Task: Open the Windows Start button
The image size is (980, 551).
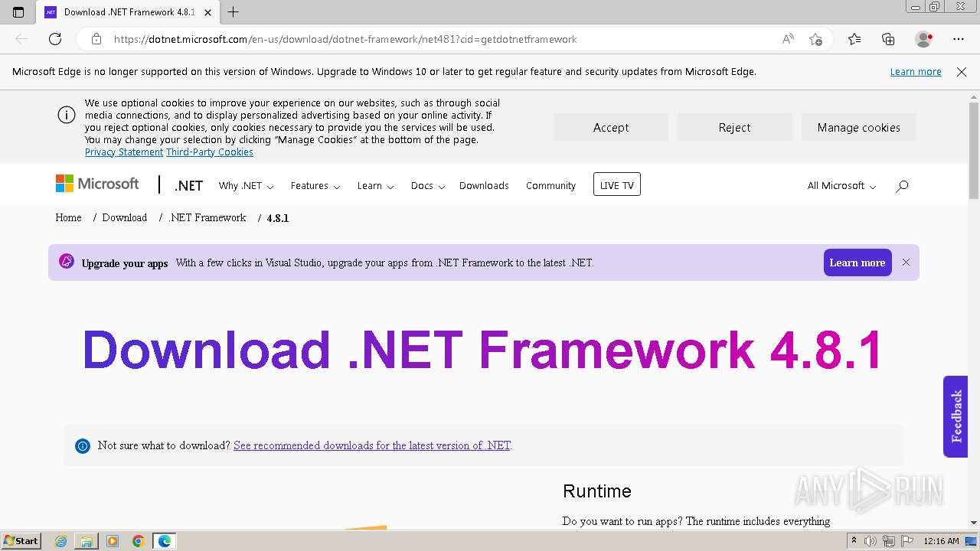Action: 21,541
